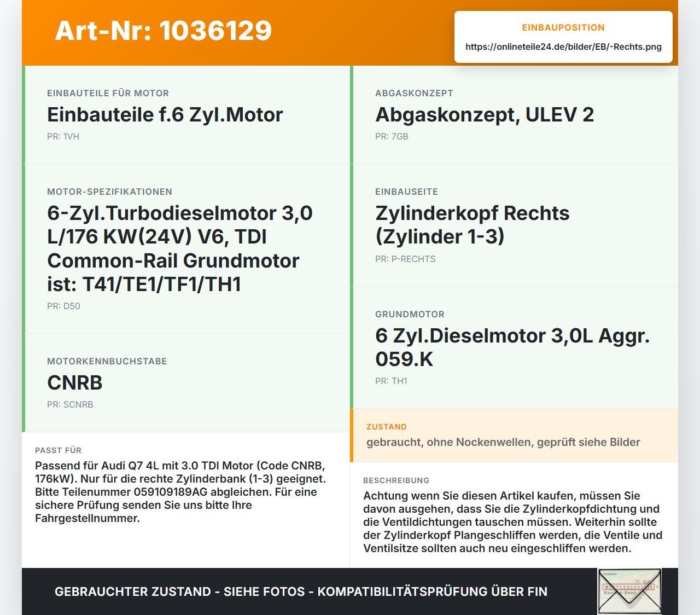The image size is (700, 615).
Task: Click the ABGASKONZEPT label
Action: coord(414,93)
